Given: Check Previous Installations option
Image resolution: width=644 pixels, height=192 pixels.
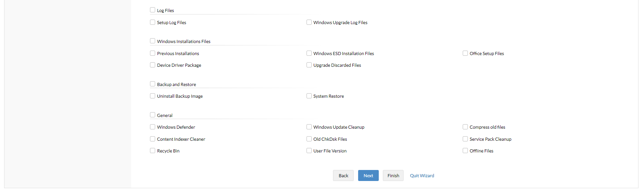Looking at the screenshot, I should click(x=152, y=53).
